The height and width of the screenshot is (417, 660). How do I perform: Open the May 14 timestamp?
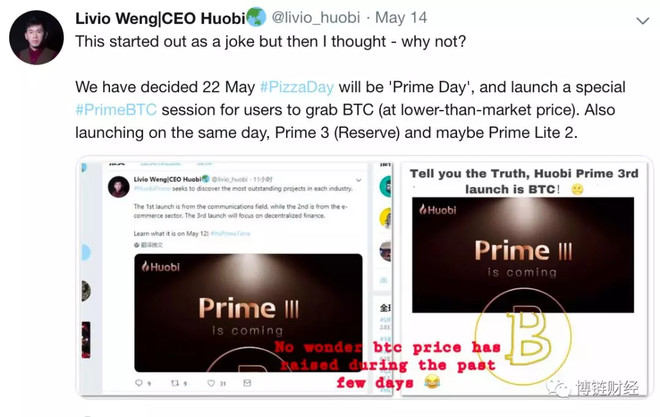(401, 18)
